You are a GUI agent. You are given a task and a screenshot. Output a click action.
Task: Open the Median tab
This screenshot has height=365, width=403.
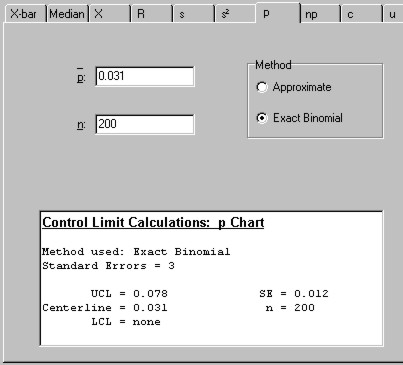(x=67, y=14)
